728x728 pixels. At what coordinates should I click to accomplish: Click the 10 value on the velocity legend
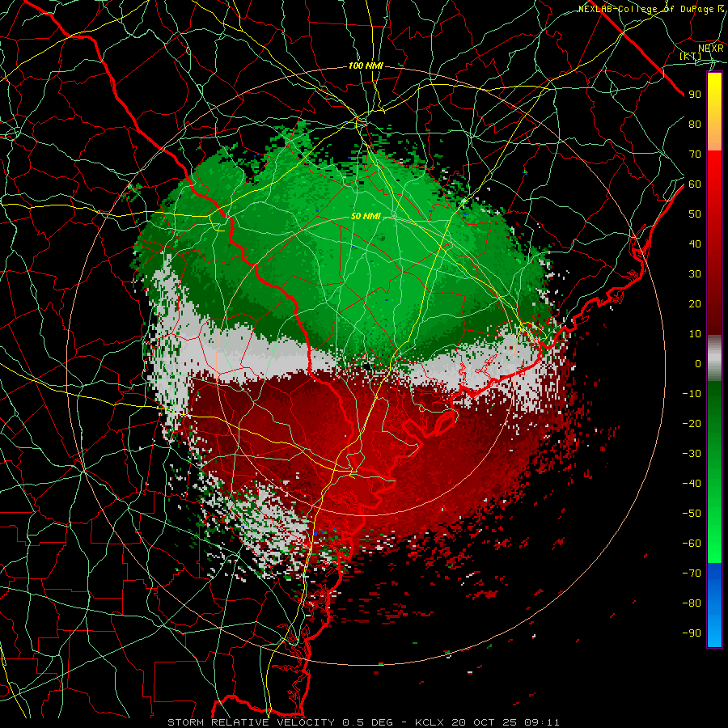pyautogui.click(x=695, y=334)
